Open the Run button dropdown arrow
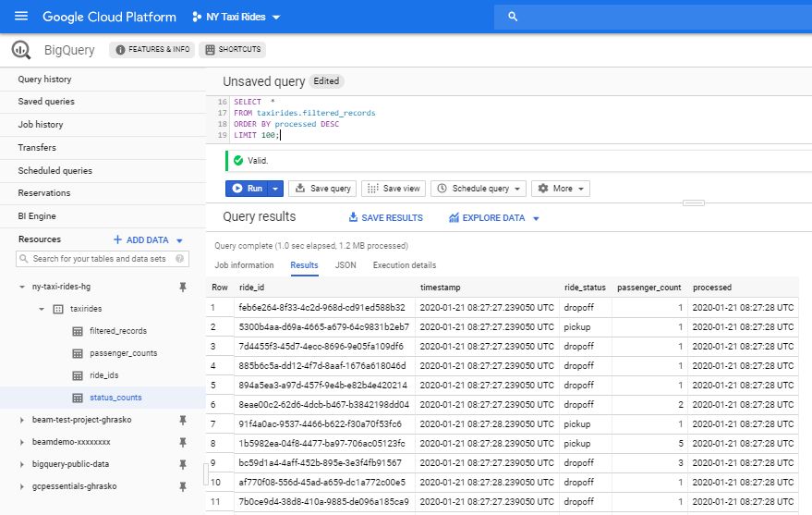 [x=275, y=189]
